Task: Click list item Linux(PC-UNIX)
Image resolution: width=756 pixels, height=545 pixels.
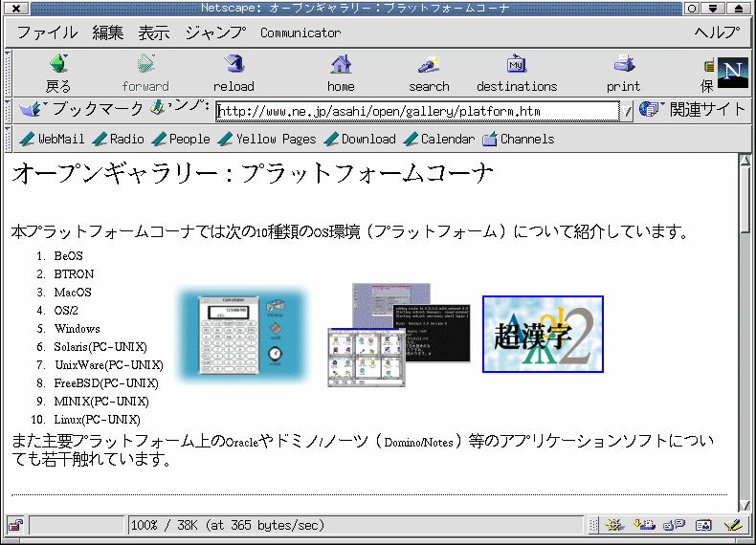Action: 97,420
